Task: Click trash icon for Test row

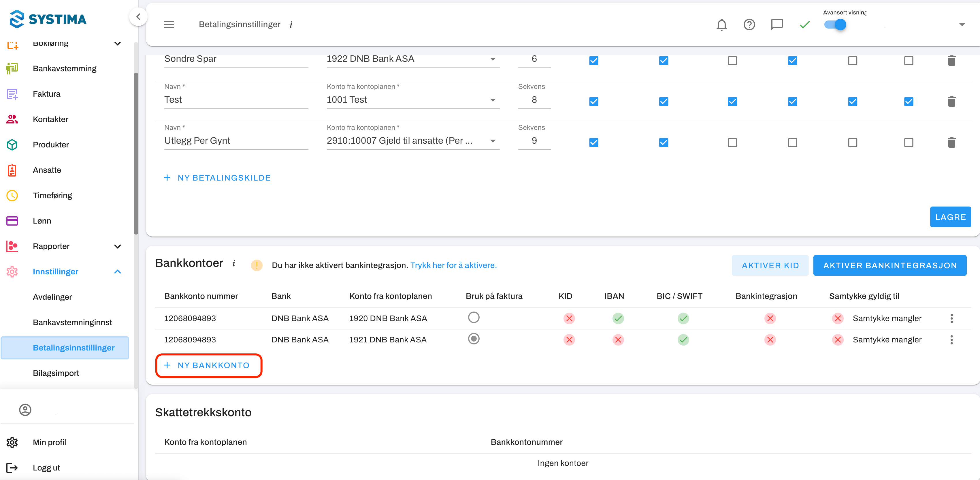Action: click(951, 102)
